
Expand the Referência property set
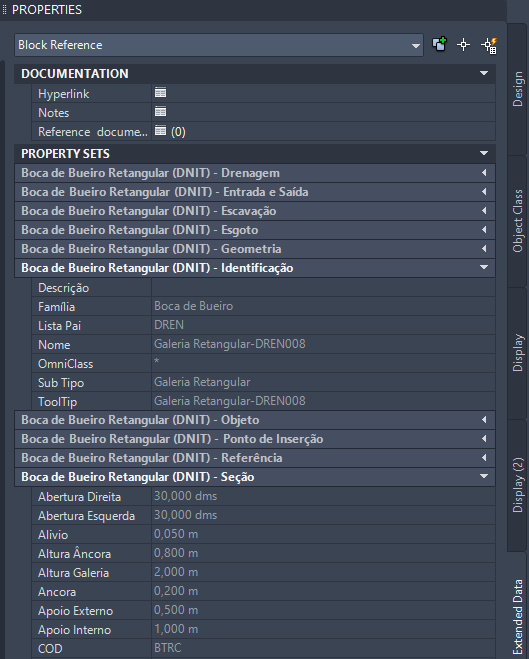(x=484, y=457)
